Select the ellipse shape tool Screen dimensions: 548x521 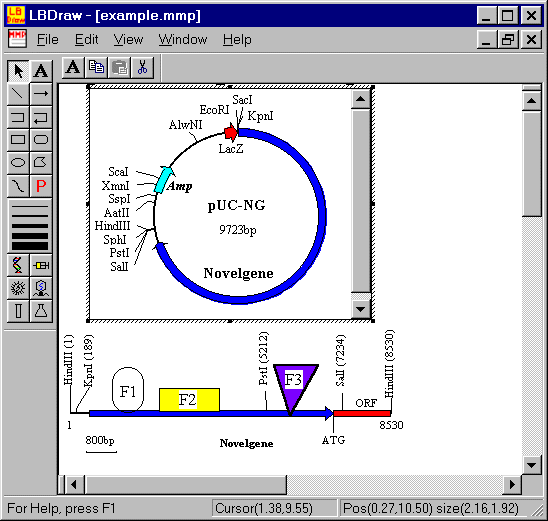[x=18, y=162]
